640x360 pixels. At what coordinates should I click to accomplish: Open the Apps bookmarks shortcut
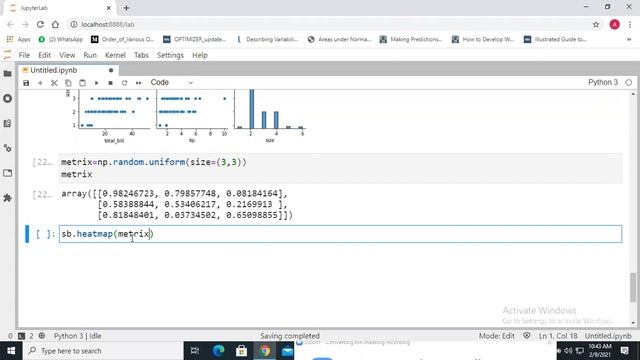(x=18, y=39)
